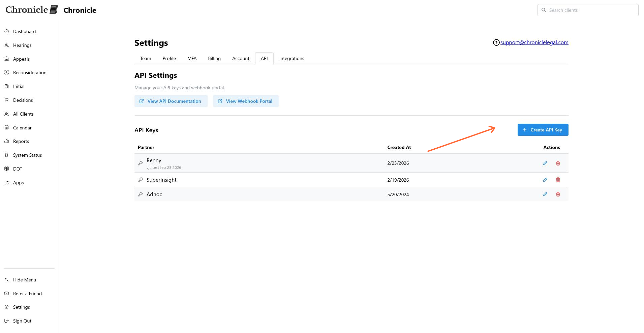Click the 'vjc test feb 23 2026' note
644x333 pixels.
164,168
